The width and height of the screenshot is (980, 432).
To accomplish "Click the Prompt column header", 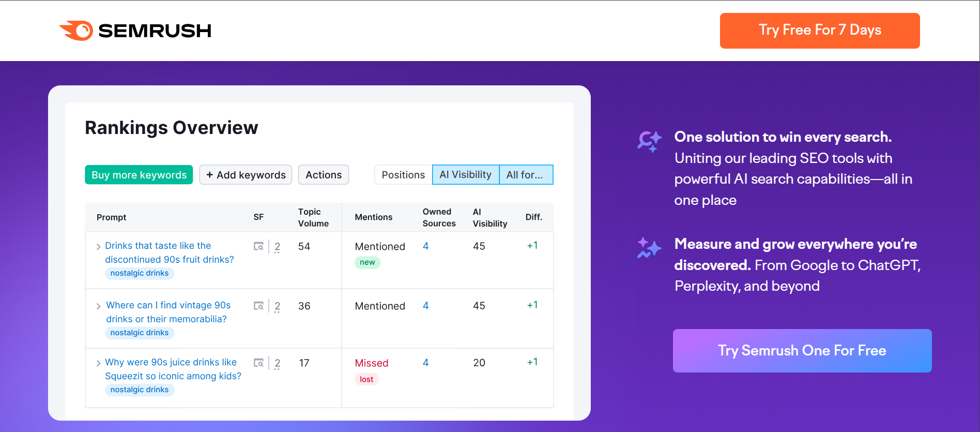I will pos(111,217).
